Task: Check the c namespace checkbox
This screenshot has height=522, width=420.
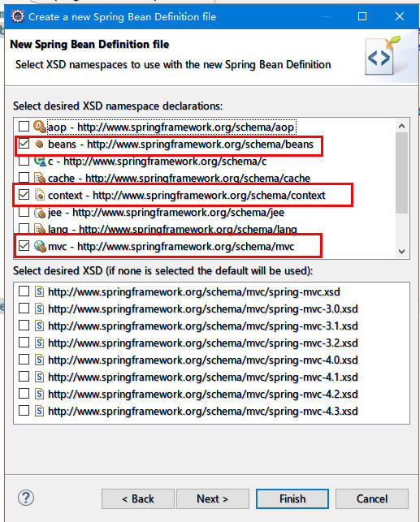Action: point(24,161)
